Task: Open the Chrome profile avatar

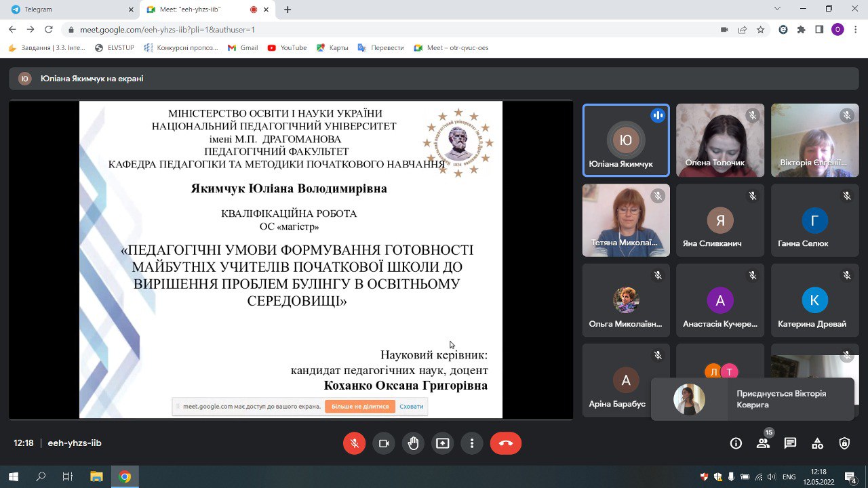Action: [x=837, y=30]
